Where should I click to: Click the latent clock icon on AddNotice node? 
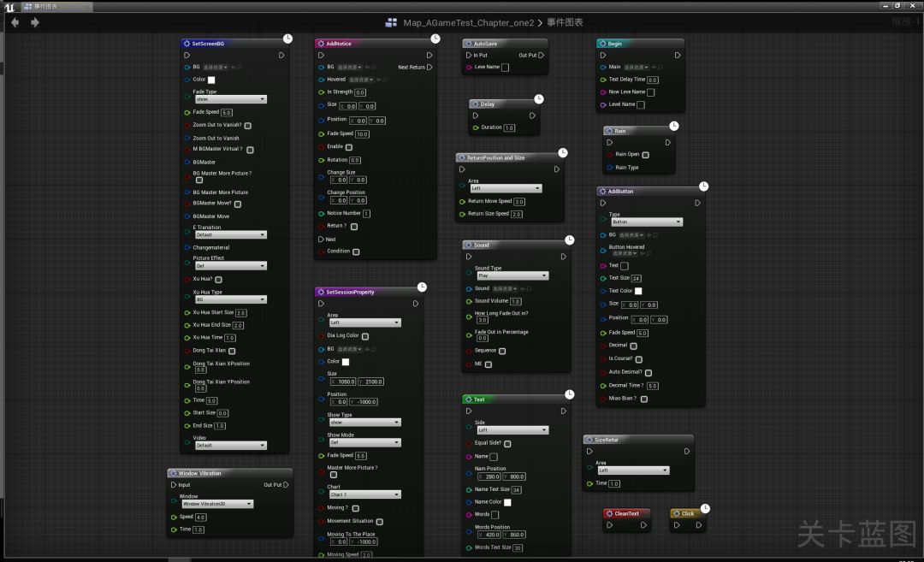coord(435,38)
